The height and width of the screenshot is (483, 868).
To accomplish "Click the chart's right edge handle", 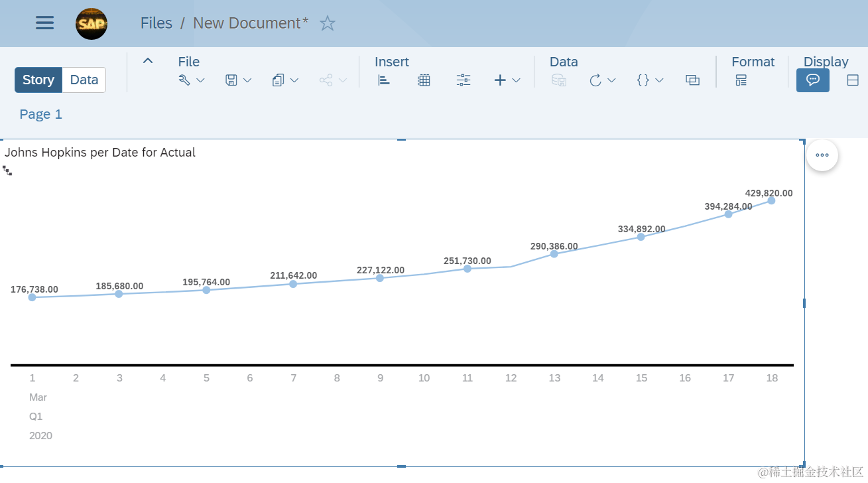I will [x=804, y=303].
